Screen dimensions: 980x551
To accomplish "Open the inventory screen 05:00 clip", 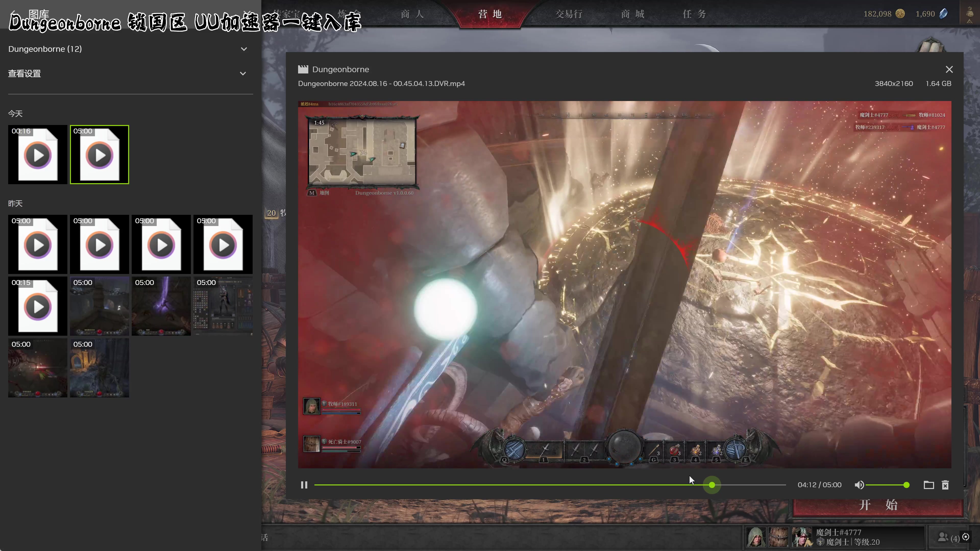I will [x=223, y=306].
